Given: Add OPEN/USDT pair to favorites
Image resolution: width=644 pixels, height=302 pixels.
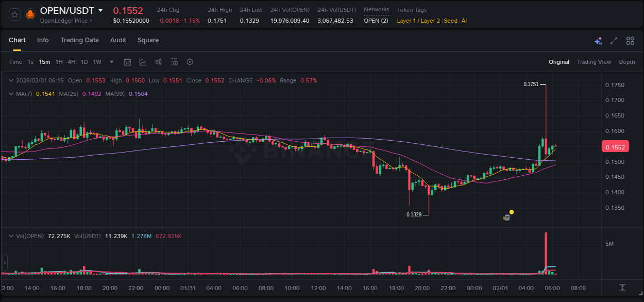Looking at the screenshot, I should pyautogui.click(x=14, y=14).
